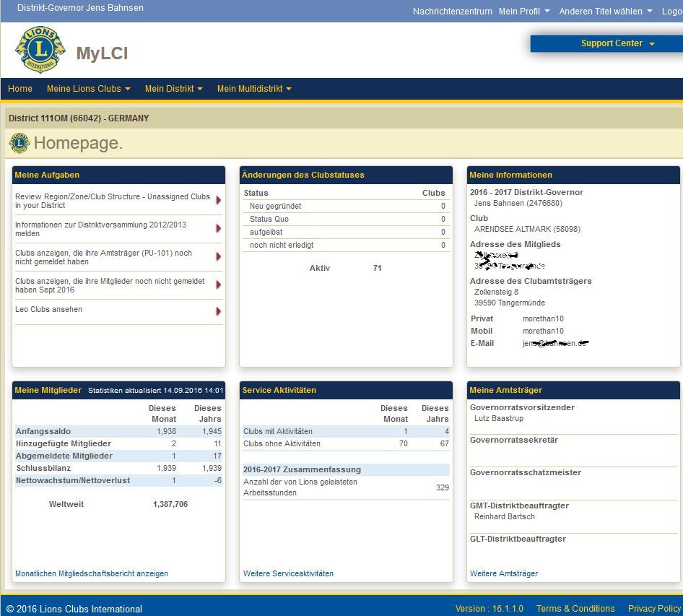Click Clubs ohne Aktivitäten row
683x616 pixels.
[x=346, y=443]
